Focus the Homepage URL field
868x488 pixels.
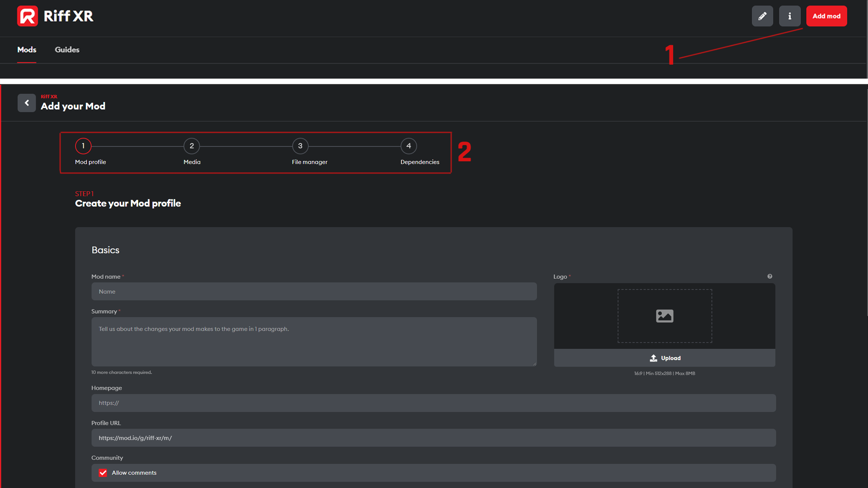[434, 403]
